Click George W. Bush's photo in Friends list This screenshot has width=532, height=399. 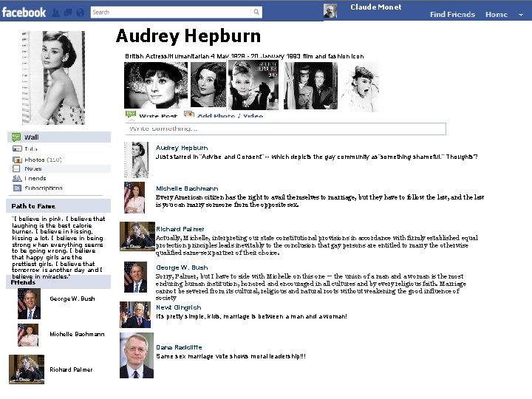(x=29, y=304)
